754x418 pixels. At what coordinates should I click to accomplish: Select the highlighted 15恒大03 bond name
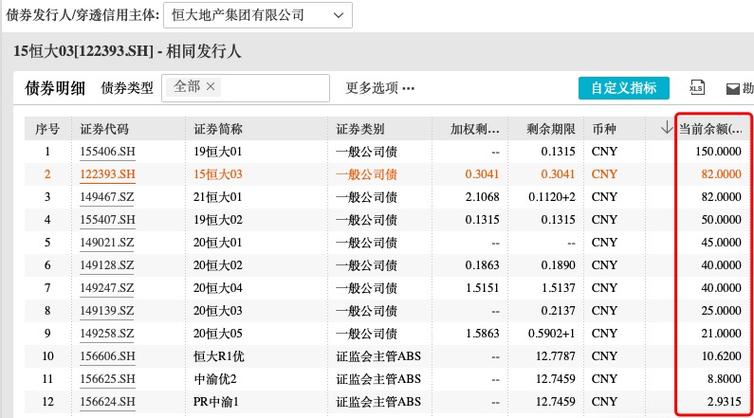pos(218,174)
